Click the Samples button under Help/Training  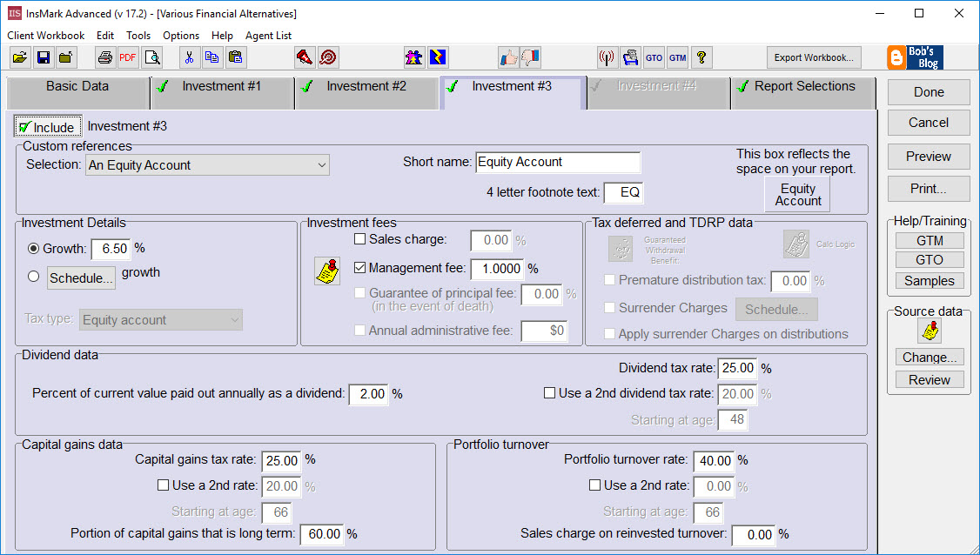point(929,280)
